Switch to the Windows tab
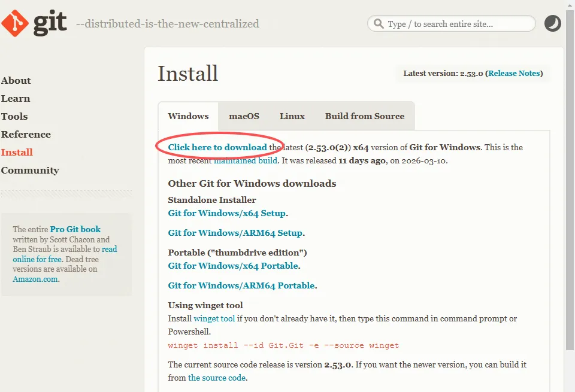 pos(188,116)
